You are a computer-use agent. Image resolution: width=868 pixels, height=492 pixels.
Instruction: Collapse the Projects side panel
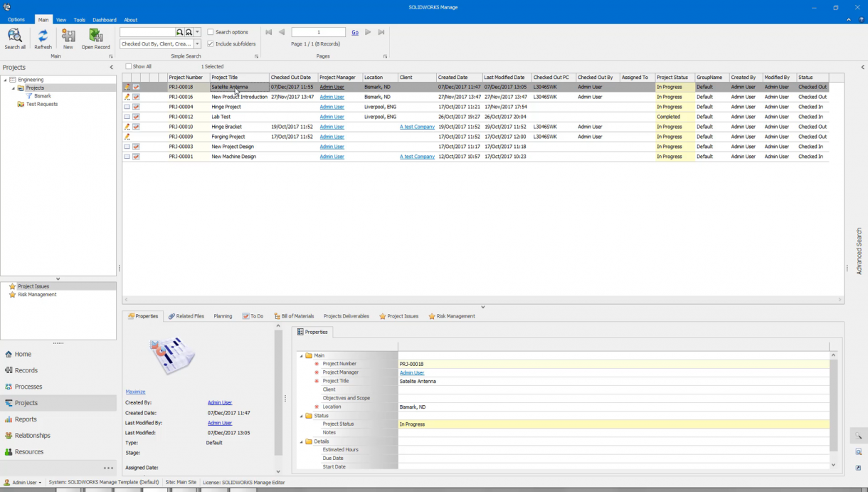tap(111, 67)
